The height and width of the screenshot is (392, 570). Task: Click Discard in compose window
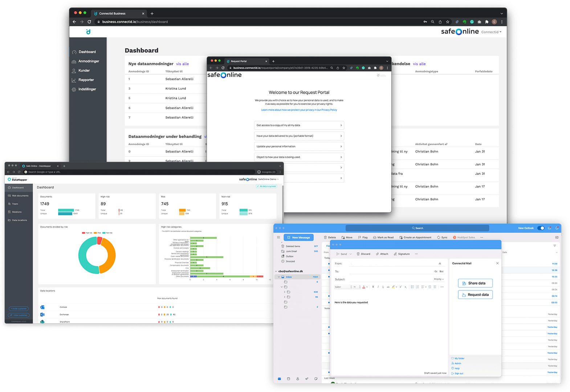pos(363,254)
